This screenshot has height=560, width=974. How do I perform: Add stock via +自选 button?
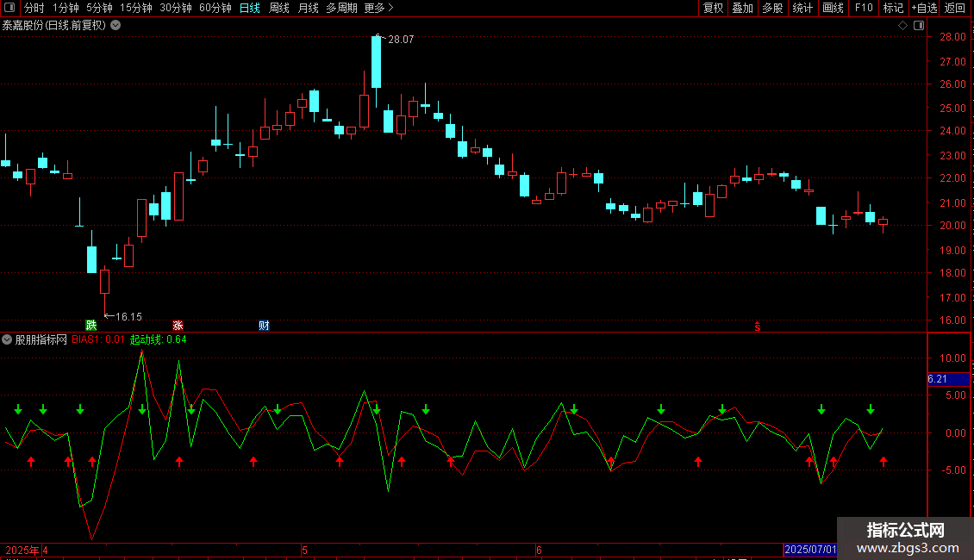924,8
